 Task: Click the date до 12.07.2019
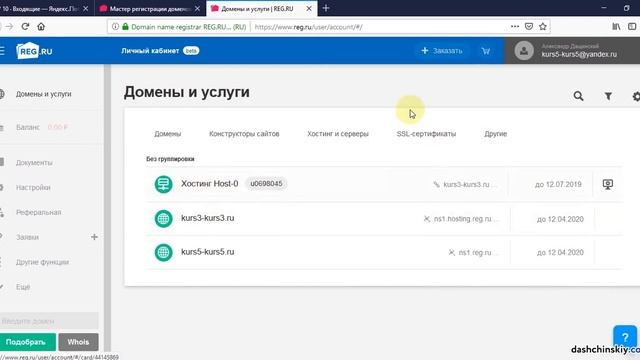(x=558, y=184)
